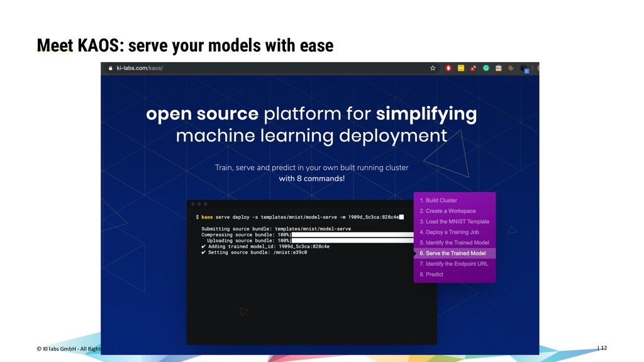Click the lock icon in the address bar

[x=110, y=68]
